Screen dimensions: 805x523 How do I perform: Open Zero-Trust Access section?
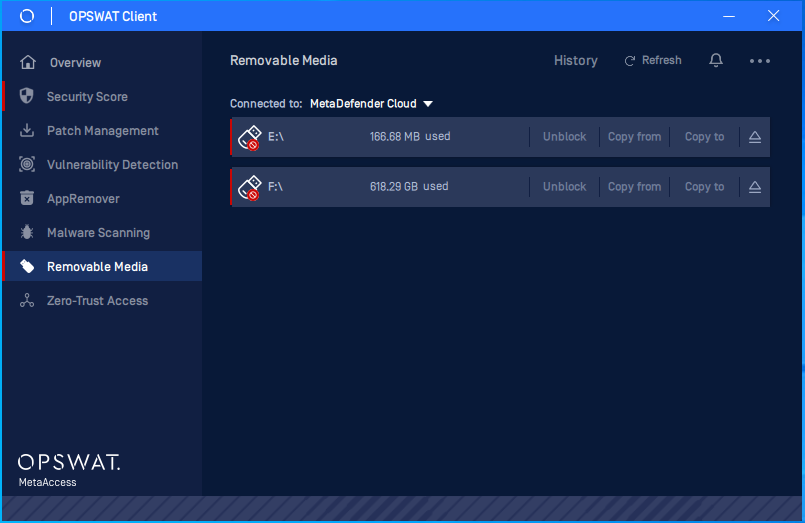98,300
